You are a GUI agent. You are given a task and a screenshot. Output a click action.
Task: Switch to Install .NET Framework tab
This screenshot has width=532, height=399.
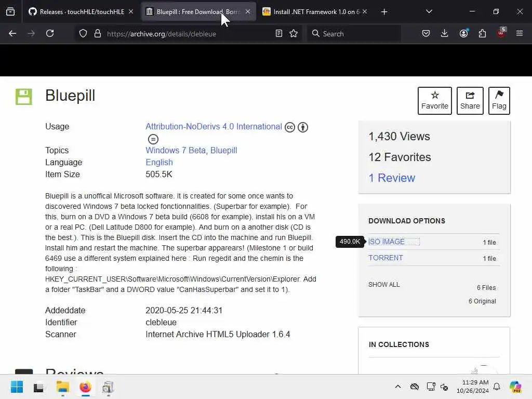pyautogui.click(x=315, y=12)
